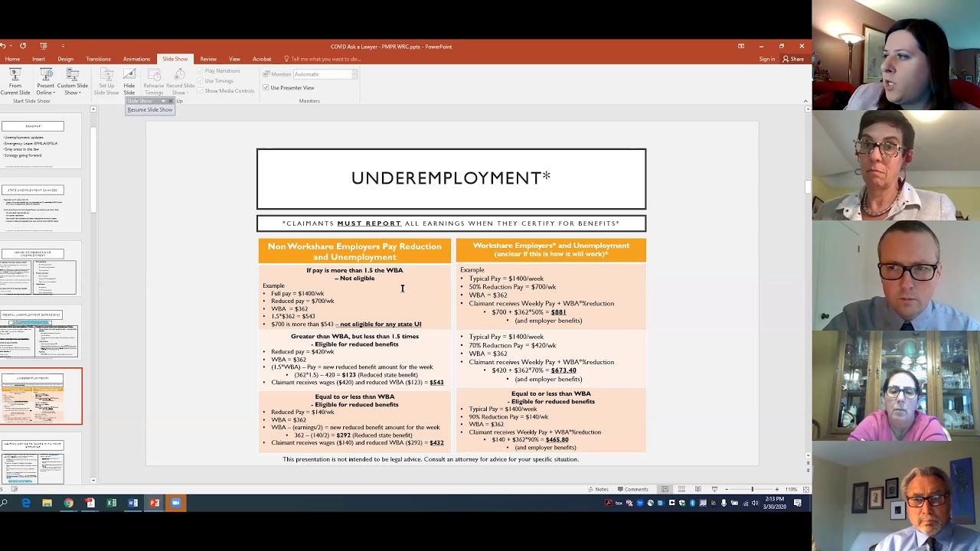Viewport: 980px width, 551px height.
Task: Click the zoom slider handle
Action: click(752, 489)
